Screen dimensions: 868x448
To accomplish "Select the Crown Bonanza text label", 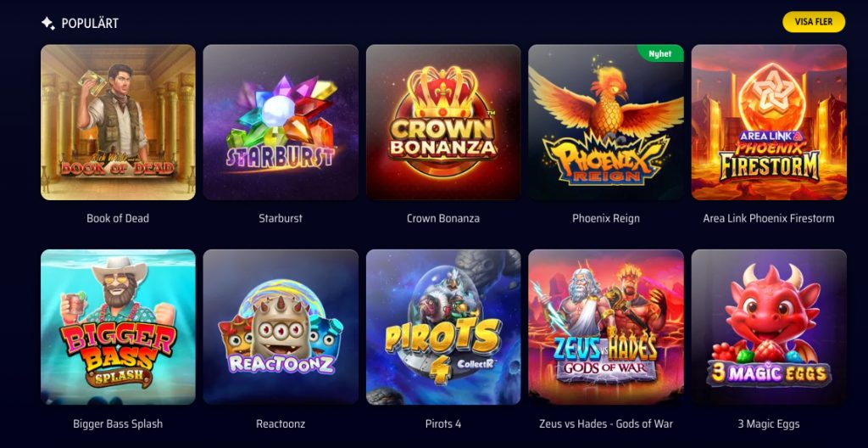I will pos(443,218).
